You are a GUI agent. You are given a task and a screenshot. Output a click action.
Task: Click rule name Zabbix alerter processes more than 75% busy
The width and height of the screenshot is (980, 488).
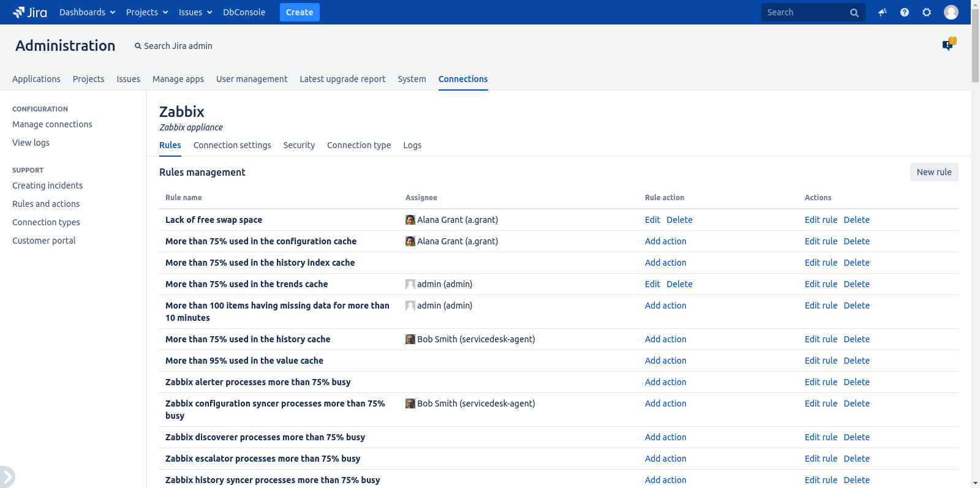pos(258,382)
